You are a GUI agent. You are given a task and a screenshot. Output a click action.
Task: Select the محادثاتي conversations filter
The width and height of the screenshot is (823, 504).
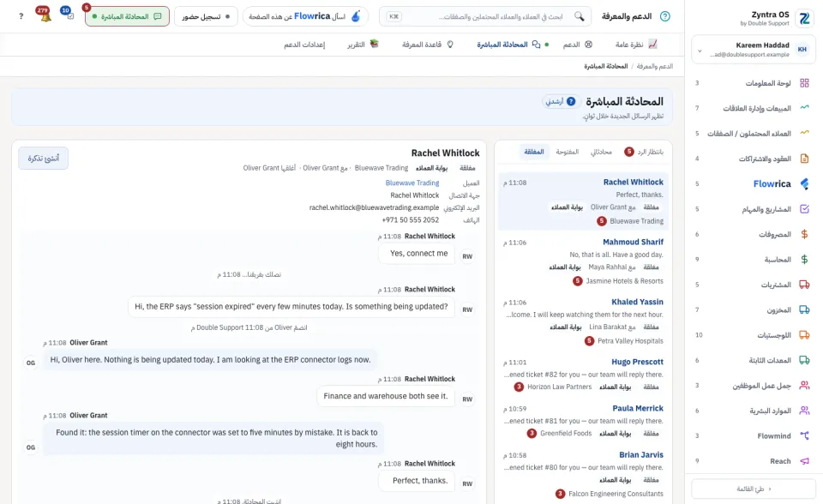(x=601, y=152)
